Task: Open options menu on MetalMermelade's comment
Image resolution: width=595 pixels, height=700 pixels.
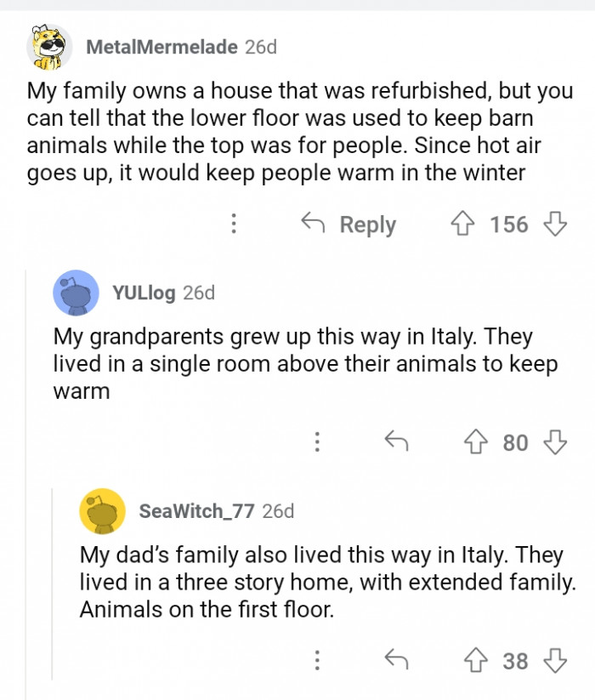Action: [x=234, y=225]
